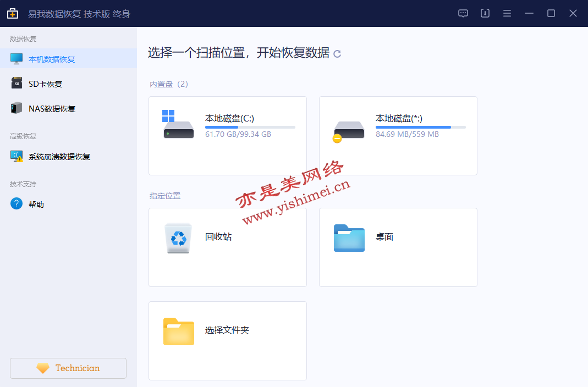588x387 pixels.
Task: Open NAS数据恢复 from the sidebar
Action: click(52, 109)
